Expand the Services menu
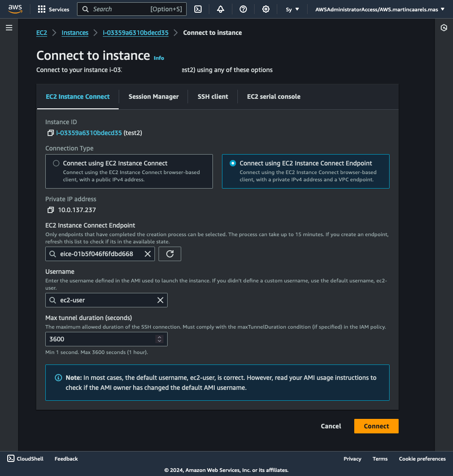The width and height of the screenshot is (453, 476). click(x=53, y=9)
